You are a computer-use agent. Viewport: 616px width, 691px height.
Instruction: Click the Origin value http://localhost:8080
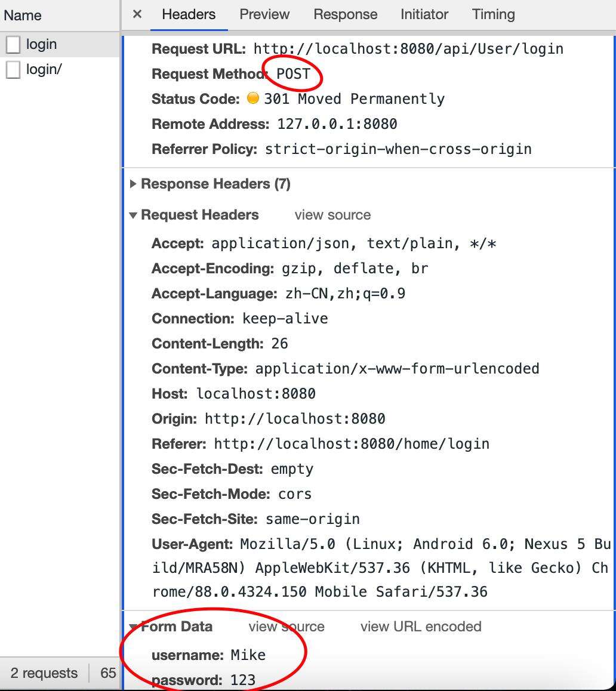(295, 419)
